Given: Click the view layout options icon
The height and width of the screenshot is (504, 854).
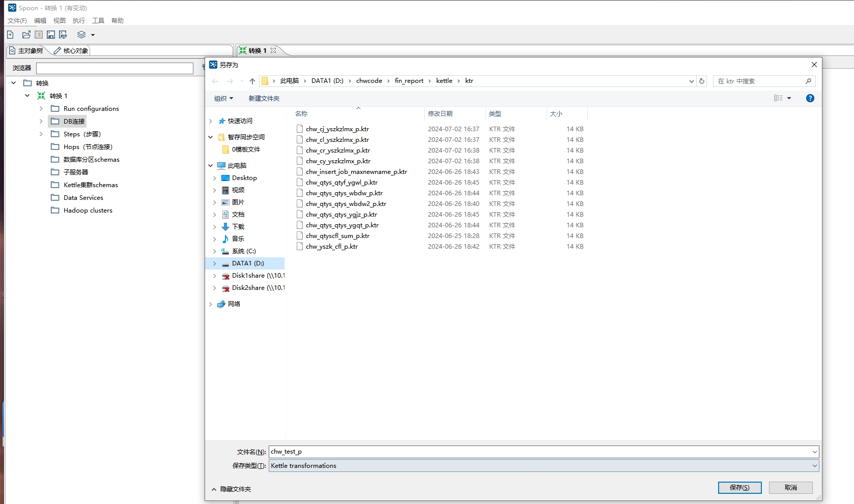Looking at the screenshot, I should click(778, 98).
